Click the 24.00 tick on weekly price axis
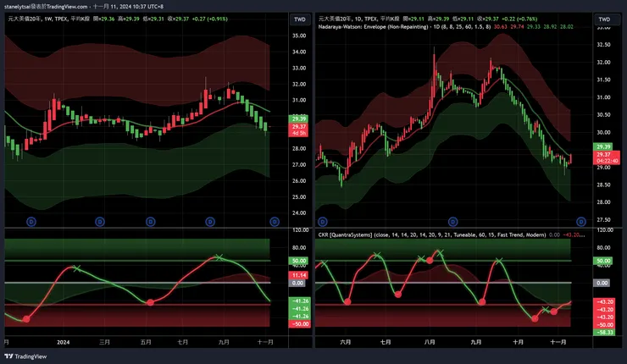 click(x=299, y=213)
